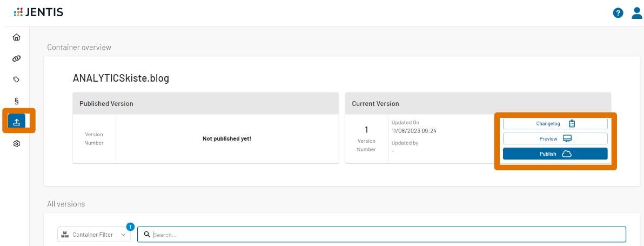644x246 pixels.
Task: Open the link/connections sidebar icon
Action: pos(16,58)
